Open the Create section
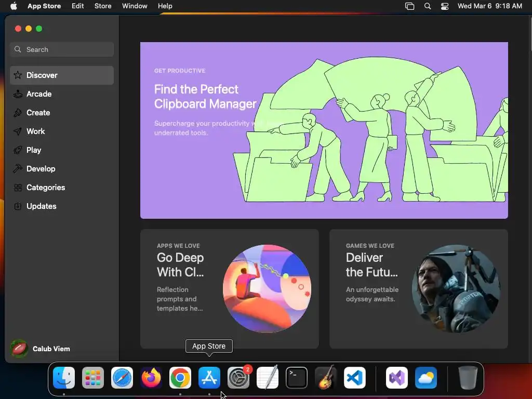The width and height of the screenshot is (532, 399). (x=62, y=113)
